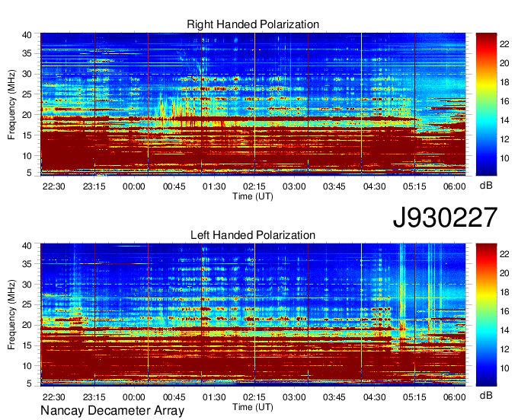Click the Right Handed plot's dB colorbar

pyautogui.click(x=486, y=104)
